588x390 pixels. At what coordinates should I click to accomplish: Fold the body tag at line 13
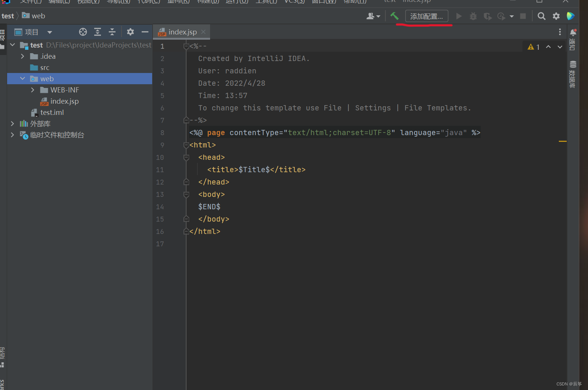click(x=186, y=194)
